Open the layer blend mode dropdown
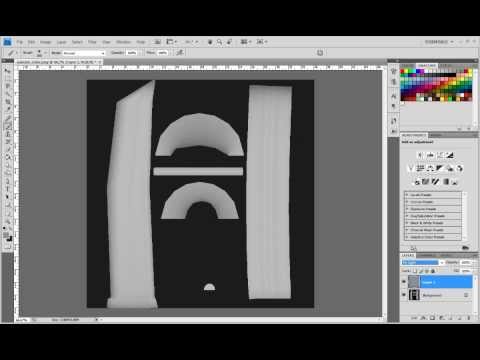The image size is (480, 360). pos(422,263)
